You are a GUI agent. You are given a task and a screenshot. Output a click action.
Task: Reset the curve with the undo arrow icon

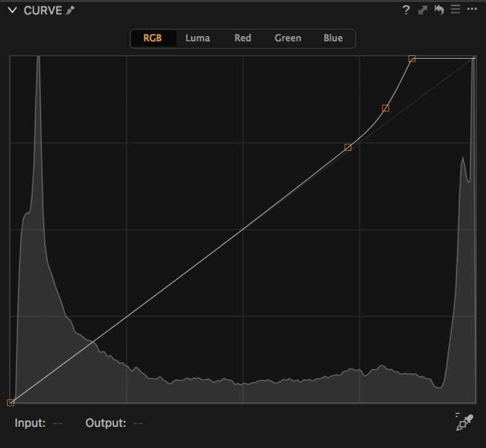[x=439, y=10]
